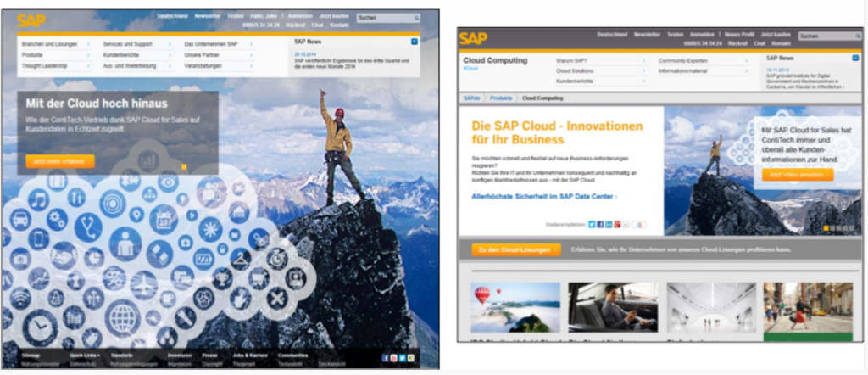
Task: Open the man in car thumbnail
Action: [613, 307]
